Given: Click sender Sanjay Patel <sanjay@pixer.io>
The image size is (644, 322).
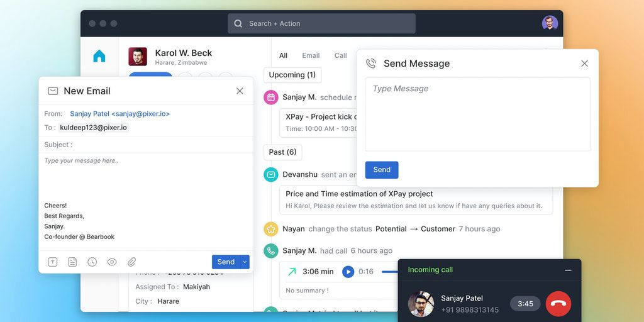Looking at the screenshot, I should pyautogui.click(x=120, y=114).
